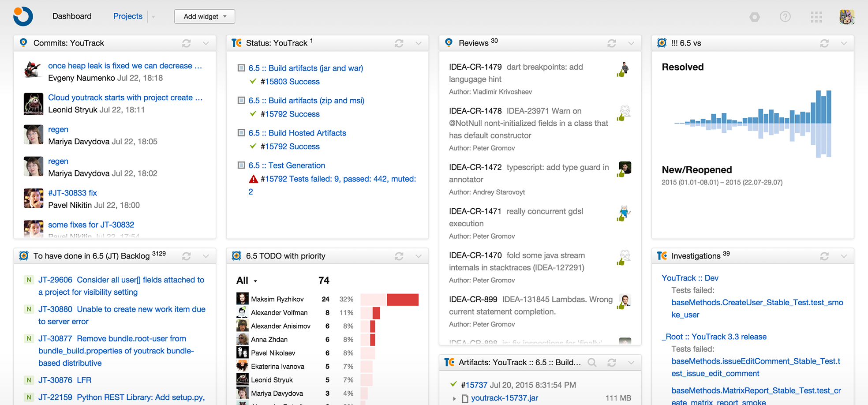Screen dimensions: 868x405
Task: Expand the Commits: YouTrack widget menu chevron
Action: [x=206, y=43]
